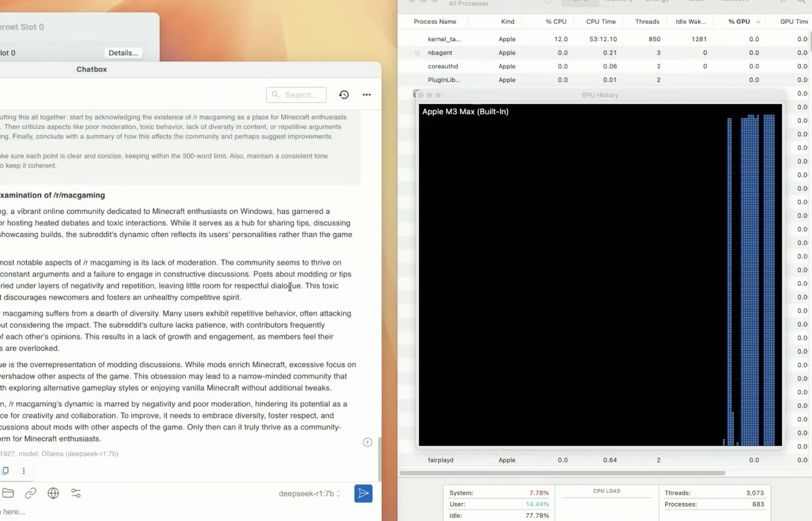
Task: Sort by Kind column header
Action: pos(507,21)
